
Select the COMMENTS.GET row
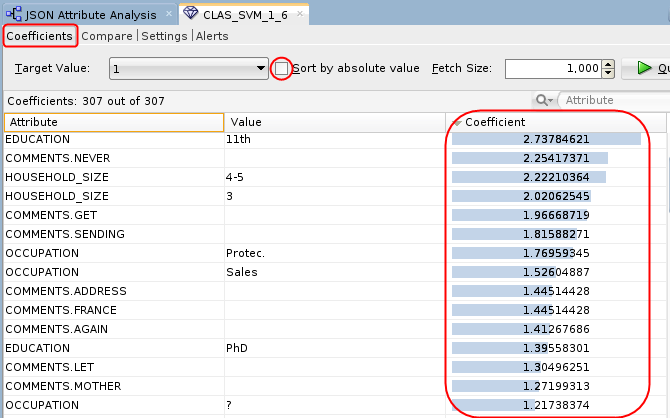pyautogui.click(x=335, y=215)
